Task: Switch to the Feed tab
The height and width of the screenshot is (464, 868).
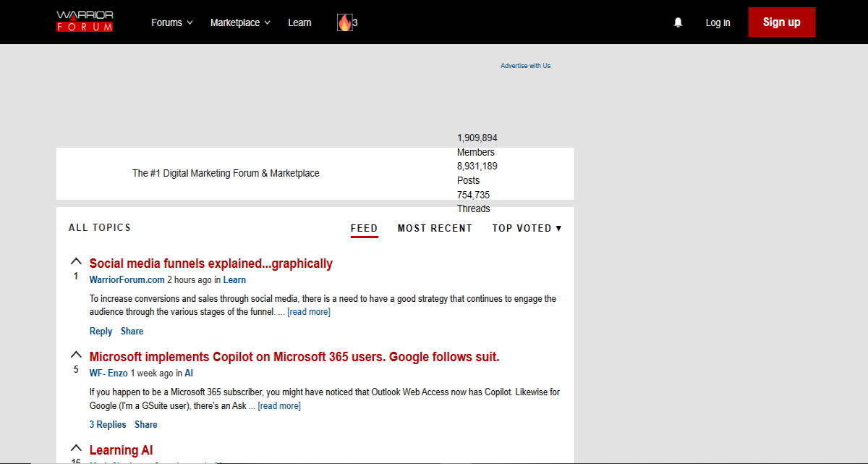Action: pos(365,228)
